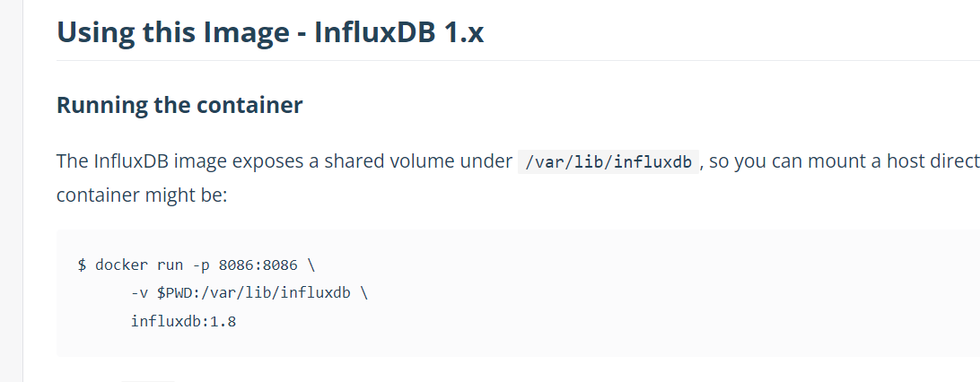
Task: Click the -v flag in the code block
Action: [x=139, y=293]
